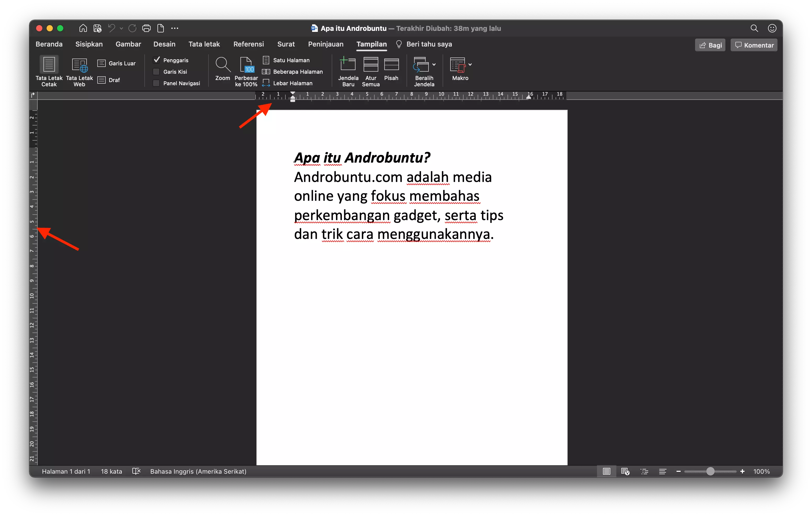The height and width of the screenshot is (516, 812).
Task: Open the Beralih Jendela dropdown
Action: click(434, 64)
